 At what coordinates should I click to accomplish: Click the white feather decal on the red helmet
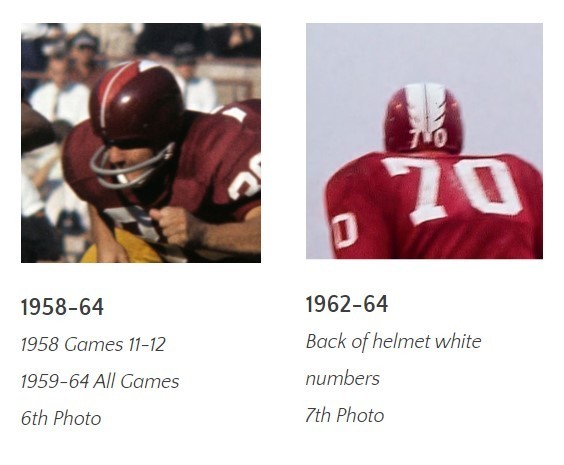point(426,106)
